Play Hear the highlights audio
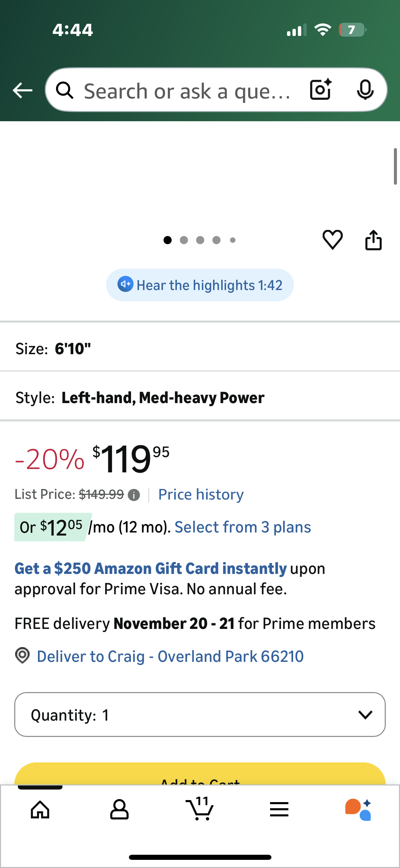Image resolution: width=400 pixels, height=868 pixels. tap(199, 285)
